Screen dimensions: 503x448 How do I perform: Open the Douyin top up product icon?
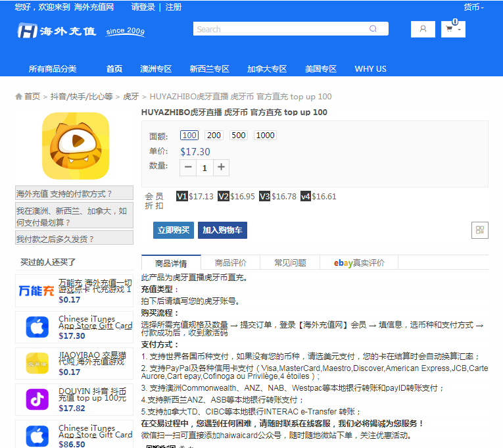[37, 399]
